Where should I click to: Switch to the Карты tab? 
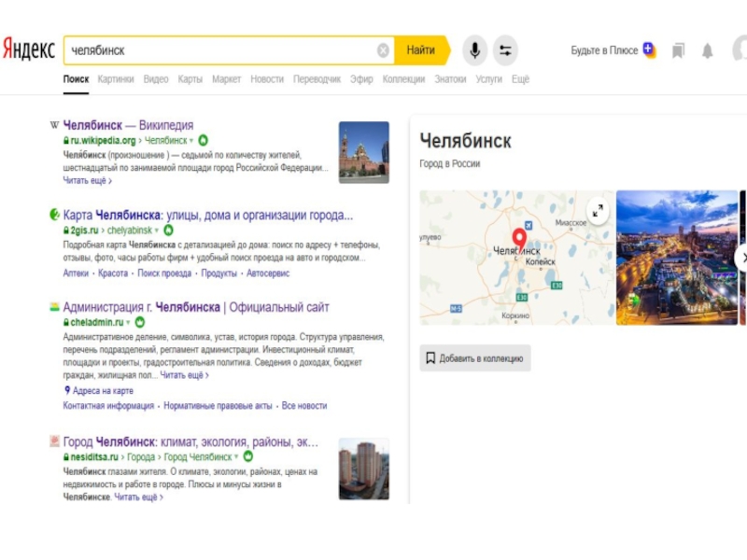(190, 79)
